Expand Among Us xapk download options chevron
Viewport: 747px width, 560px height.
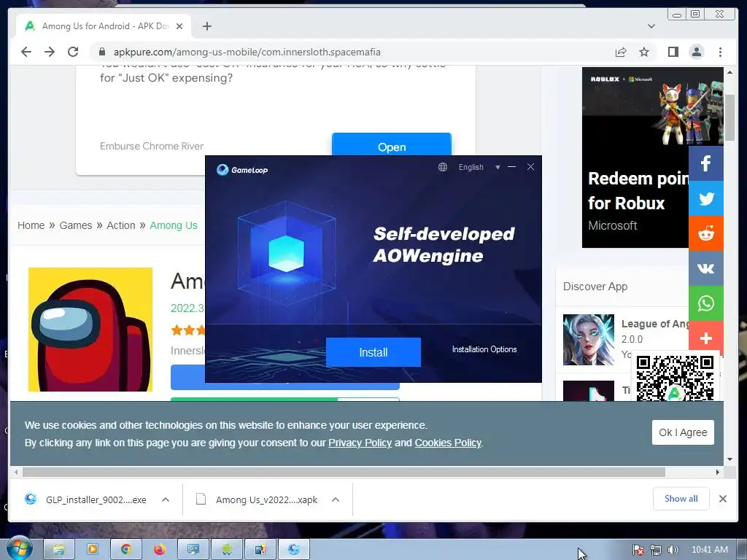tap(336, 499)
